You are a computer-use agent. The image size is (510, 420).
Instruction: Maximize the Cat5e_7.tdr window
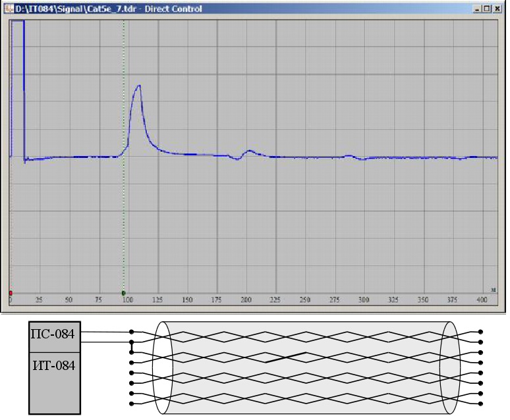[x=486, y=9]
